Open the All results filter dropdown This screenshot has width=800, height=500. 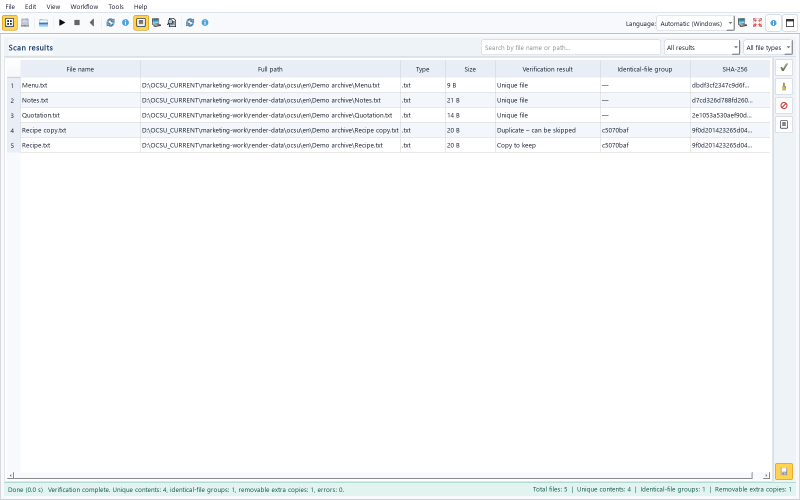click(x=702, y=47)
